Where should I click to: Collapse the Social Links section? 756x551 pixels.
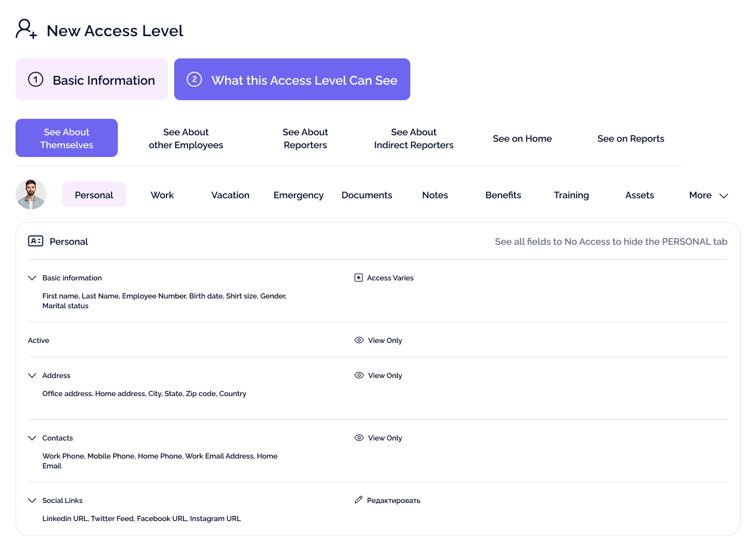pyautogui.click(x=32, y=500)
